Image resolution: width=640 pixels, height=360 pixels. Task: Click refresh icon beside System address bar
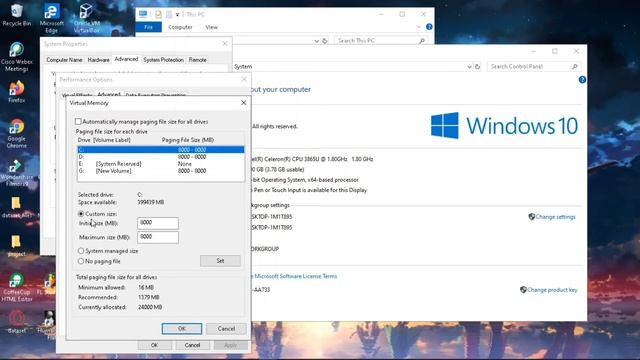tap(477, 67)
